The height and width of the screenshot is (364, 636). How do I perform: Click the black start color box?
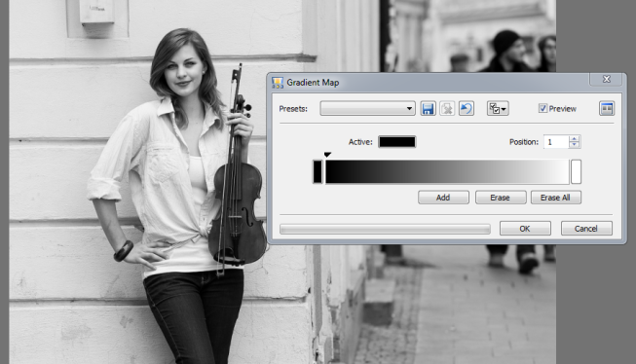[x=318, y=171]
